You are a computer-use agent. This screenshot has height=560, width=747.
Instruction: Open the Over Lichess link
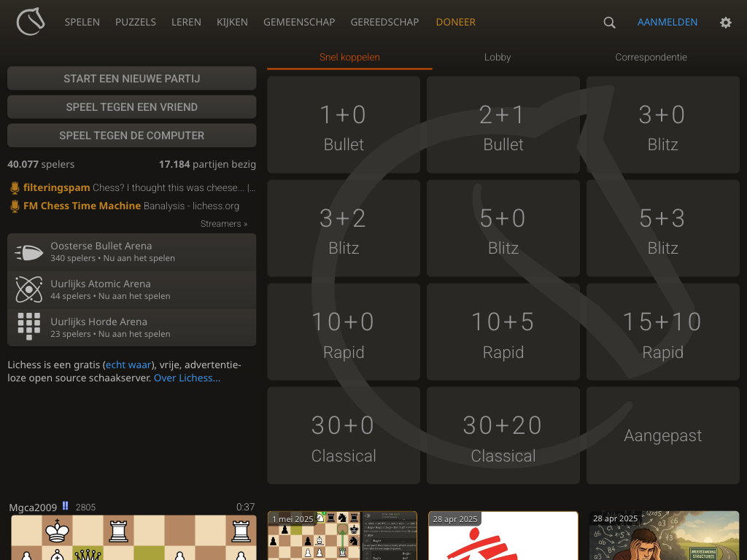tap(187, 378)
